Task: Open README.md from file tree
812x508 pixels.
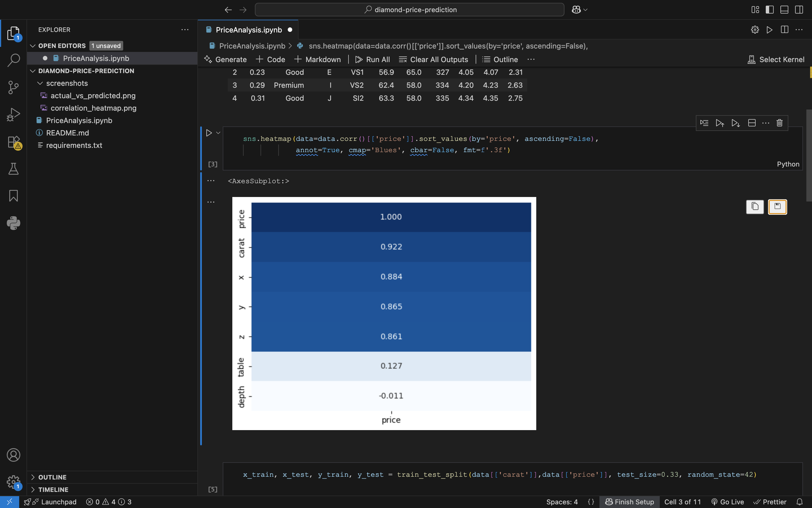Action: [x=67, y=133]
